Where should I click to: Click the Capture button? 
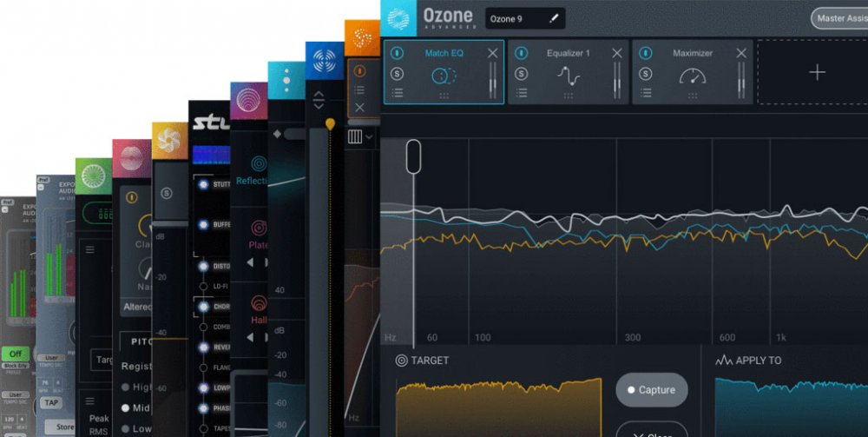(652, 390)
